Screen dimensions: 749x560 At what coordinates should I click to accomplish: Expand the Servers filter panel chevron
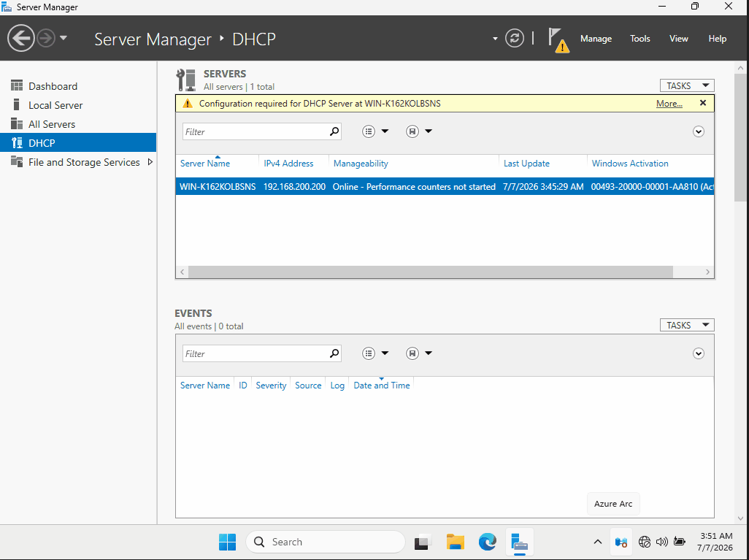(x=699, y=131)
